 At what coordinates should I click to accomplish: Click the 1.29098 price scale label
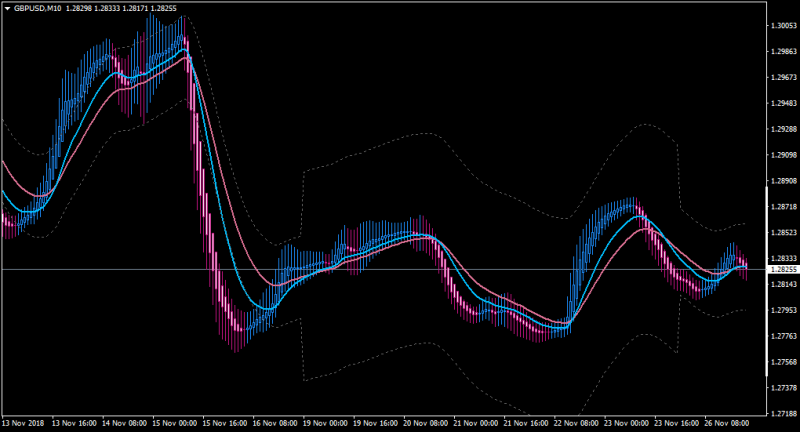tap(784, 155)
